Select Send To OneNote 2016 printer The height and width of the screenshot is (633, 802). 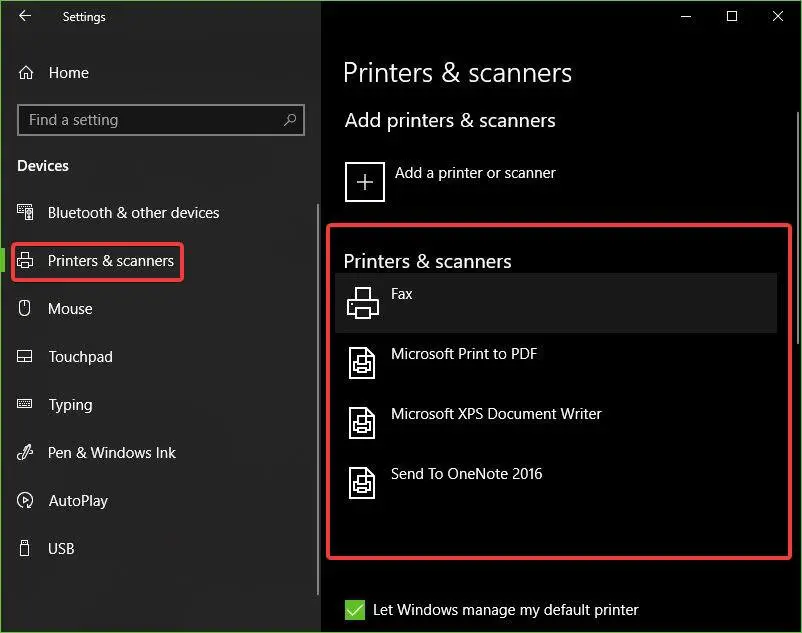[466, 474]
